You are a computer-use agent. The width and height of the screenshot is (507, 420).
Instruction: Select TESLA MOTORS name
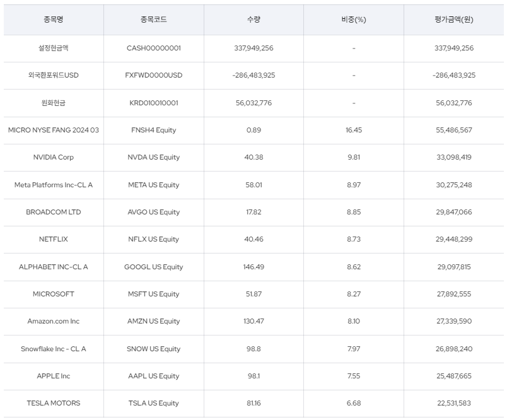[54, 404]
